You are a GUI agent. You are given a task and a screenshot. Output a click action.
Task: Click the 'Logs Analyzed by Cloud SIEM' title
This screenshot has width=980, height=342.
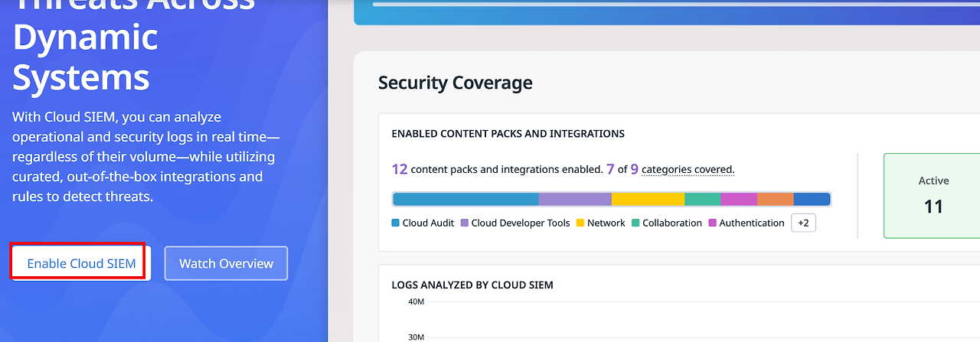[x=472, y=285]
